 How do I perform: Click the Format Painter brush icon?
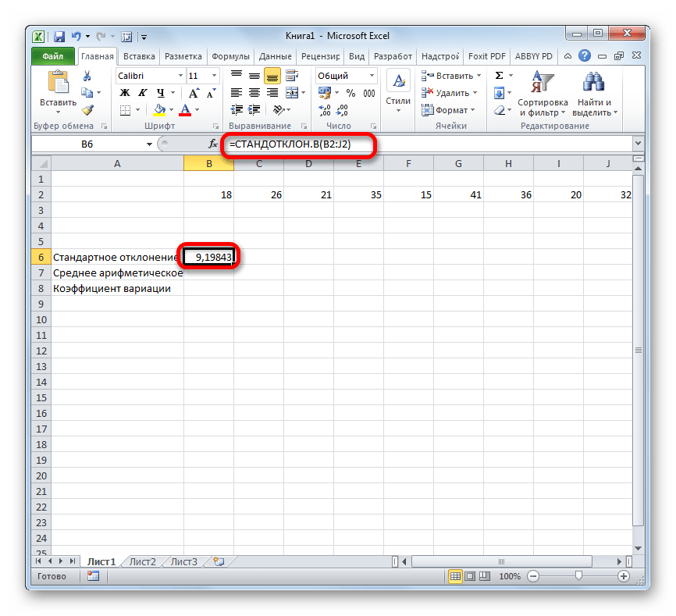[88, 110]
